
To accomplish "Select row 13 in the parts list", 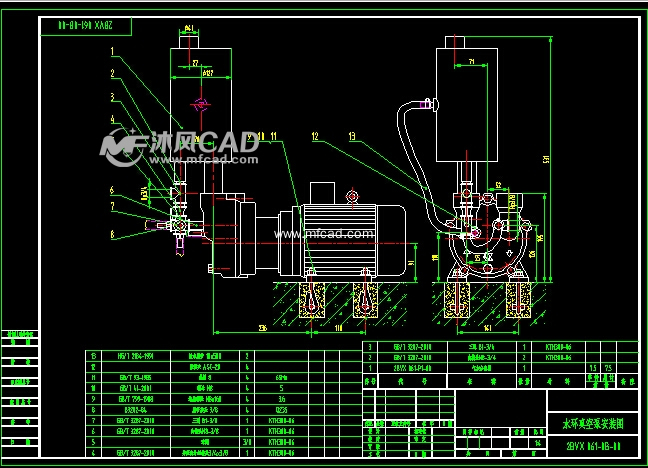I will [x=96, y=355].
